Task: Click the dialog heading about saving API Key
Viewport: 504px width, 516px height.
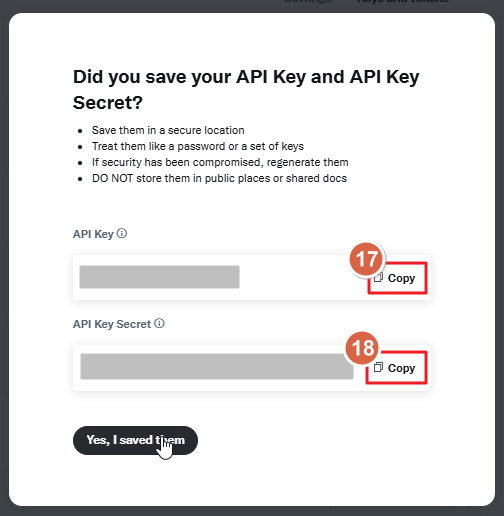Action: (246, 89)
